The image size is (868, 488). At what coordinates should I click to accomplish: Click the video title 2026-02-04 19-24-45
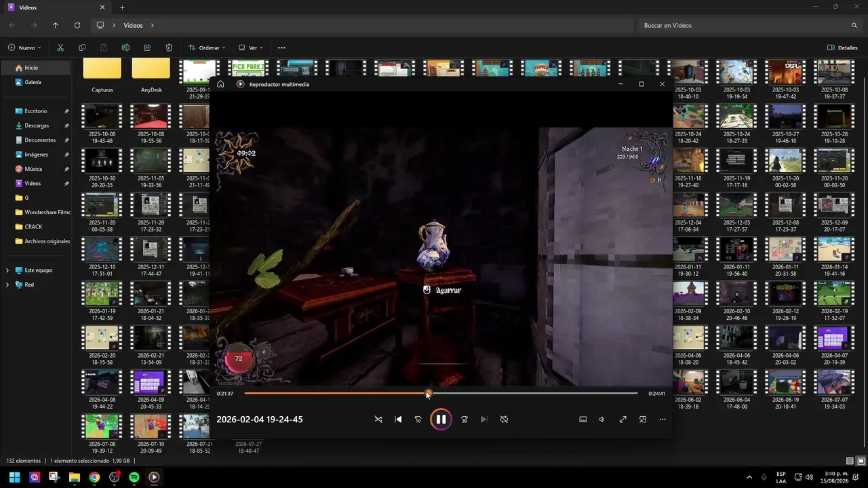click(x=260, y=420)
